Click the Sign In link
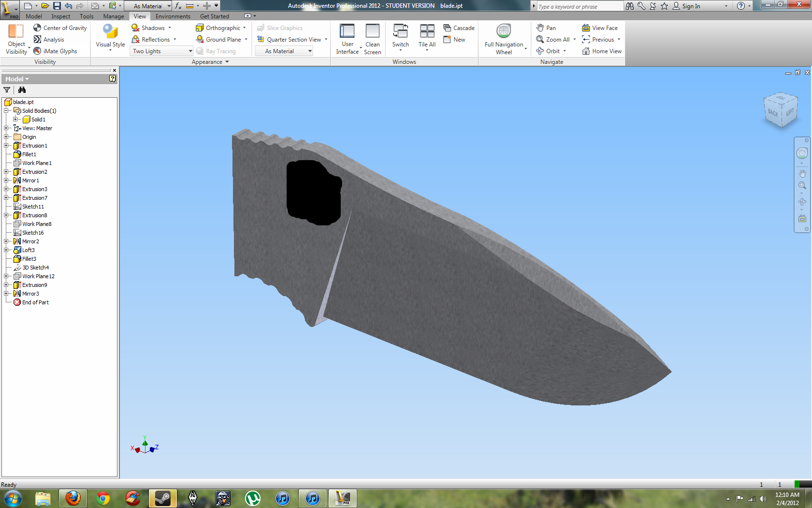 click(691, 6)
